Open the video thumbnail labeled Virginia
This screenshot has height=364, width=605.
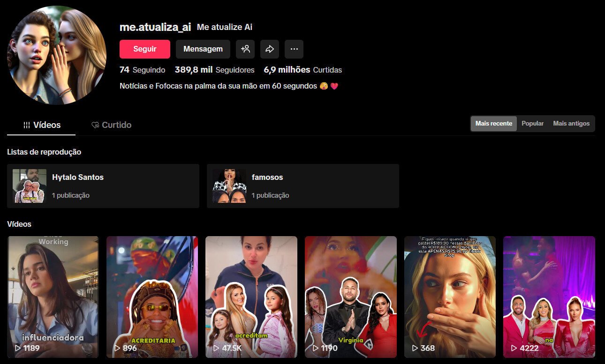[x=350, y=297]
